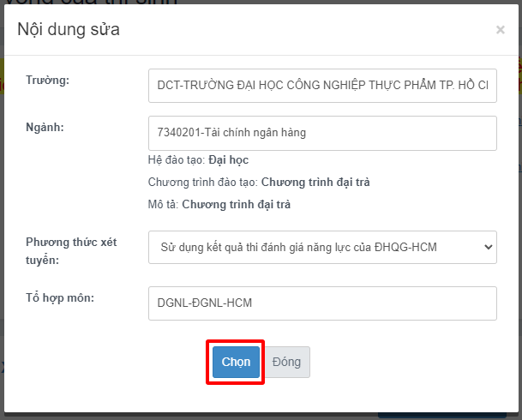
Task: Click the blue Chọn button
Action: (x=236, y=362)
